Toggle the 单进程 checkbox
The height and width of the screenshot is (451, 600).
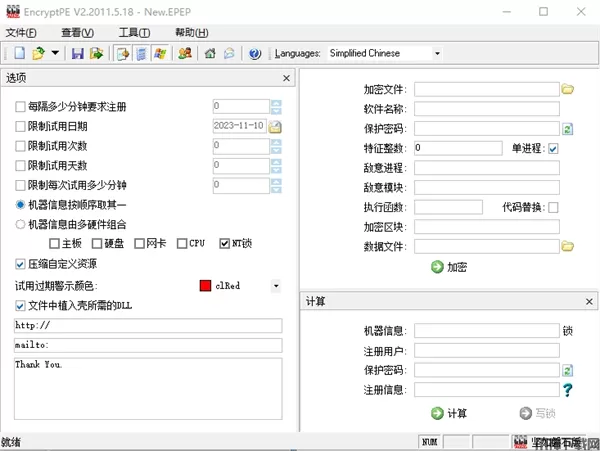[x=553, y=148]
